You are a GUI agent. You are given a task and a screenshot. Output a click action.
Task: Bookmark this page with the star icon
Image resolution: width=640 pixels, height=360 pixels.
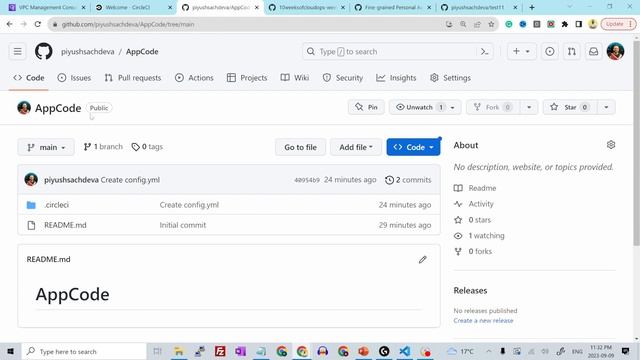[x=491, y=24]
